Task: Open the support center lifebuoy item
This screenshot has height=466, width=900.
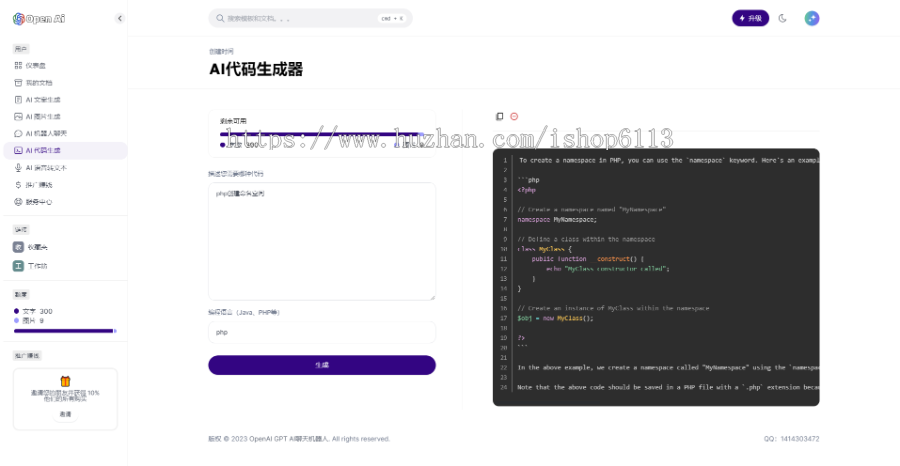Action: (x=65, y=202)
